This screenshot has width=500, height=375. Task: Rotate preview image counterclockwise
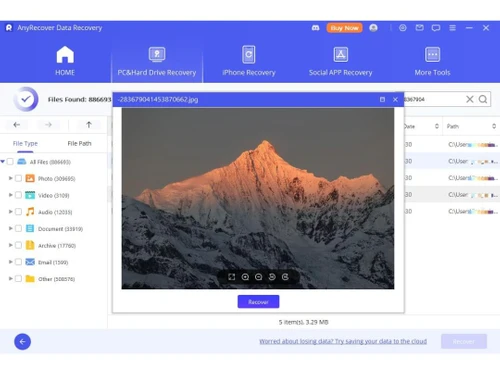click(x=272, y=277)
